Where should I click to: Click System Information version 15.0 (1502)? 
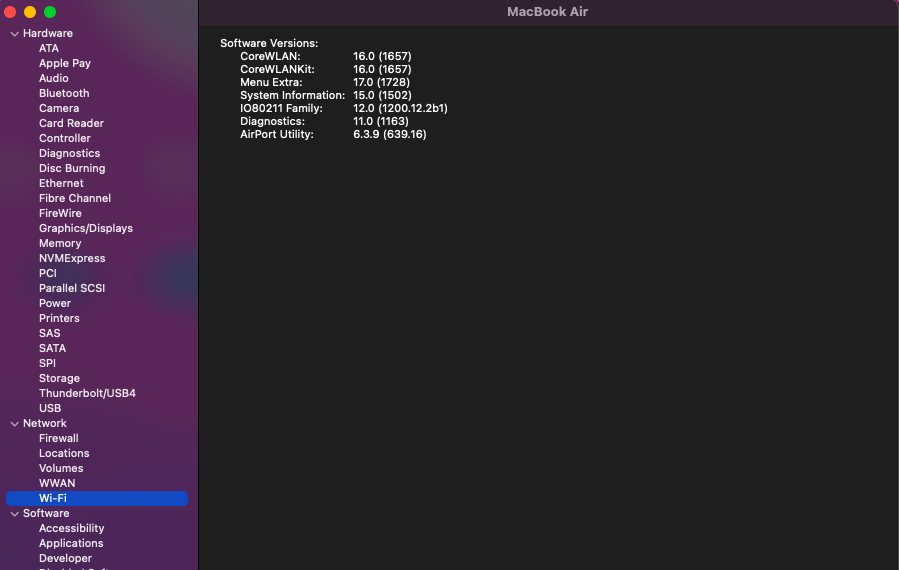(382, 95)
